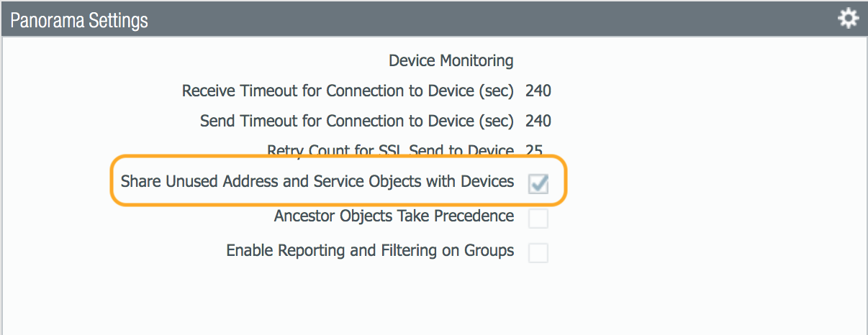Viewport: 868px width, 335px height.
Task: Click the blank space left of Device Monitoring
Action: 180,60
